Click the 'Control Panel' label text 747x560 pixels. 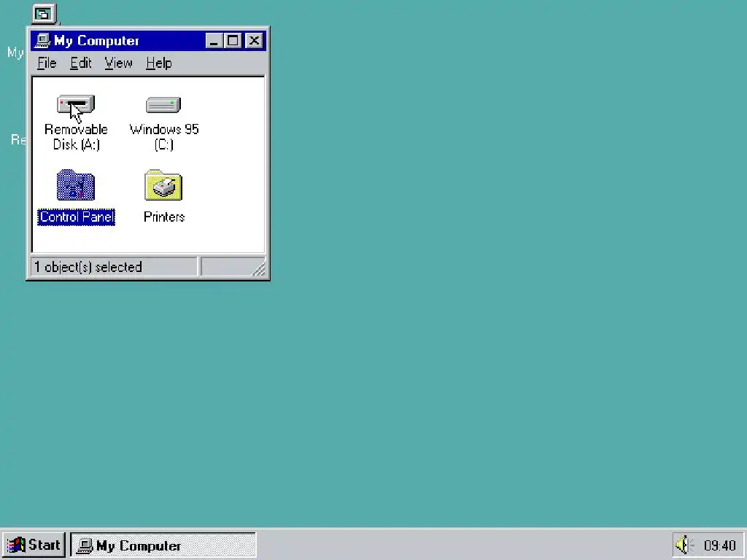pyautogui.click(x=76, y=217)
